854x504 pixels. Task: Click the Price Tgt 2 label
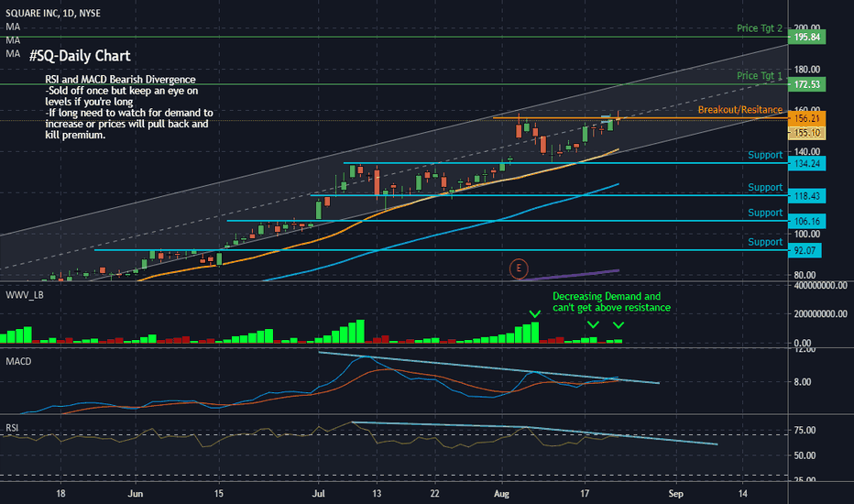tap(760, 28)
